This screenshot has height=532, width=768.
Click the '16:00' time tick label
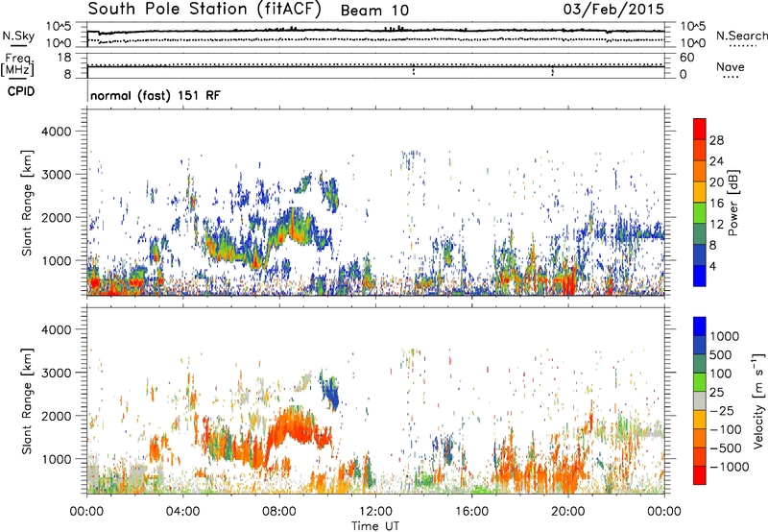471,512
